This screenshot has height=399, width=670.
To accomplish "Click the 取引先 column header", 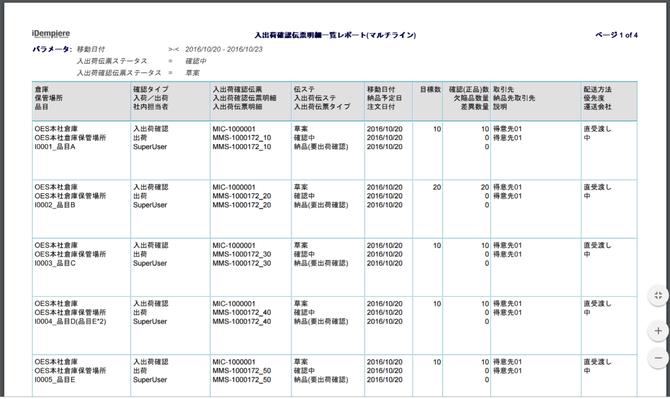I will (503, 89).
